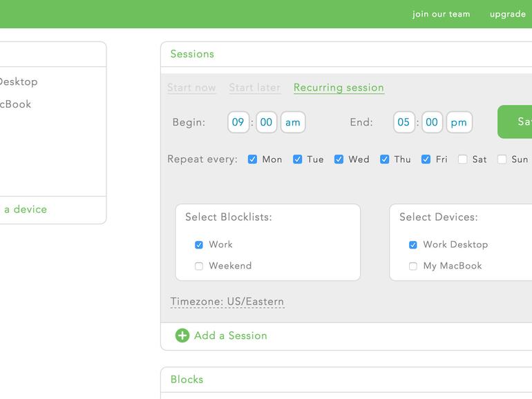
Task: Select the Weekend blocklist checkbox
Action: click(x=199, y=266)
